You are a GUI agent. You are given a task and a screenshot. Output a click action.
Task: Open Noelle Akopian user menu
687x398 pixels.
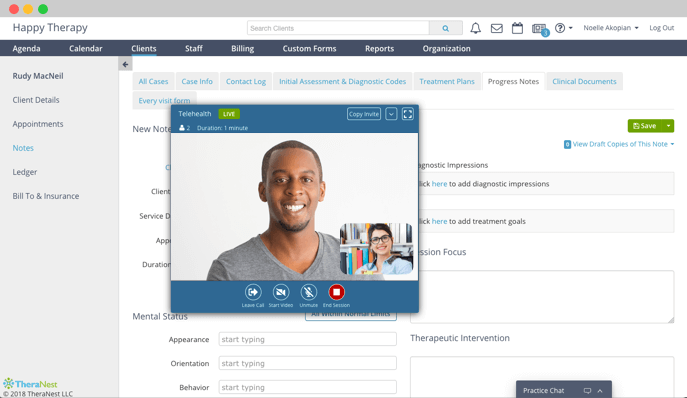click(611, 28)
